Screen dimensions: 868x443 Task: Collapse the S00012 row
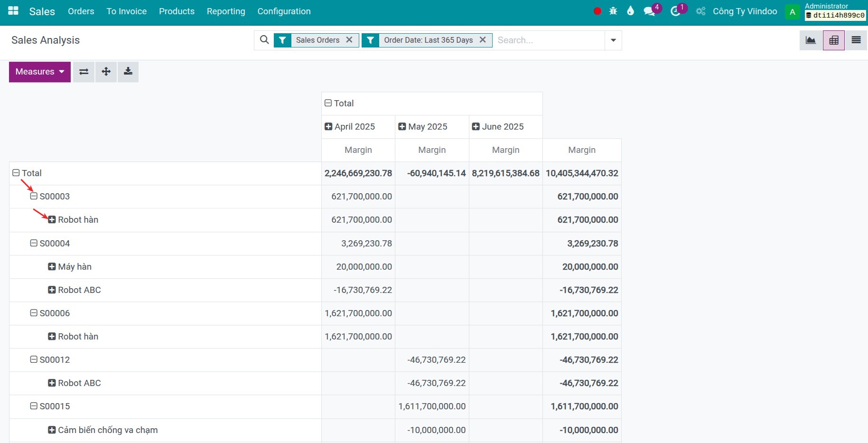tap(34, 359)
